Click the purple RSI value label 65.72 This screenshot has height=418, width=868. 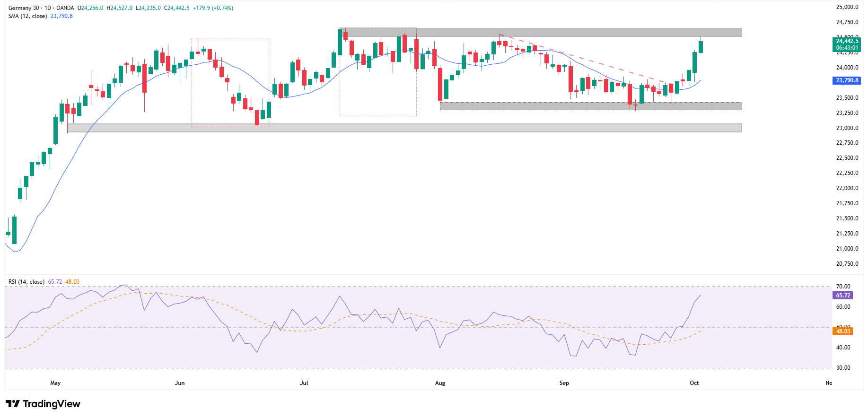click(842, 296)
